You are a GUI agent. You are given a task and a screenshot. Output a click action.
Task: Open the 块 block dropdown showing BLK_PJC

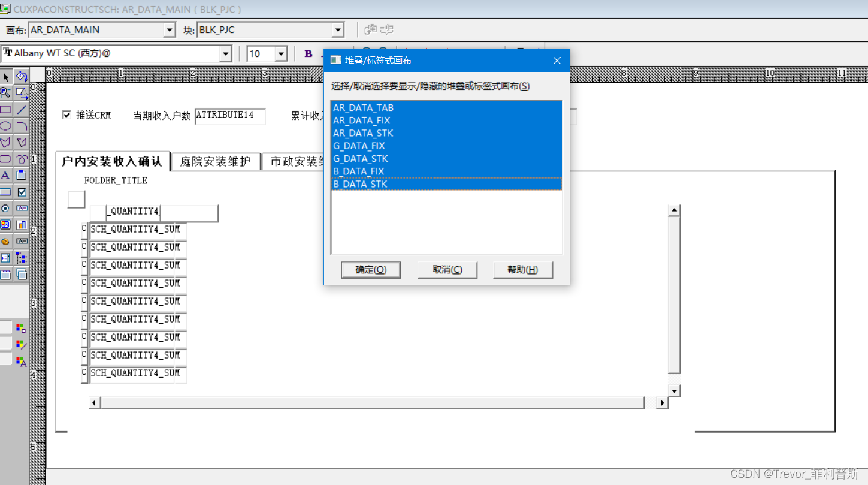click(340, 29)
